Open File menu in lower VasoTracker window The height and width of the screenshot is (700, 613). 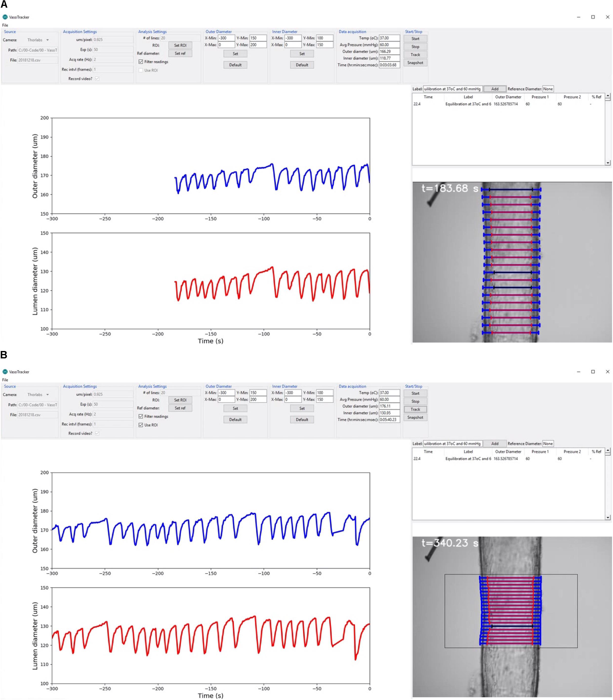pyautogui.click(x=5, y=380)
